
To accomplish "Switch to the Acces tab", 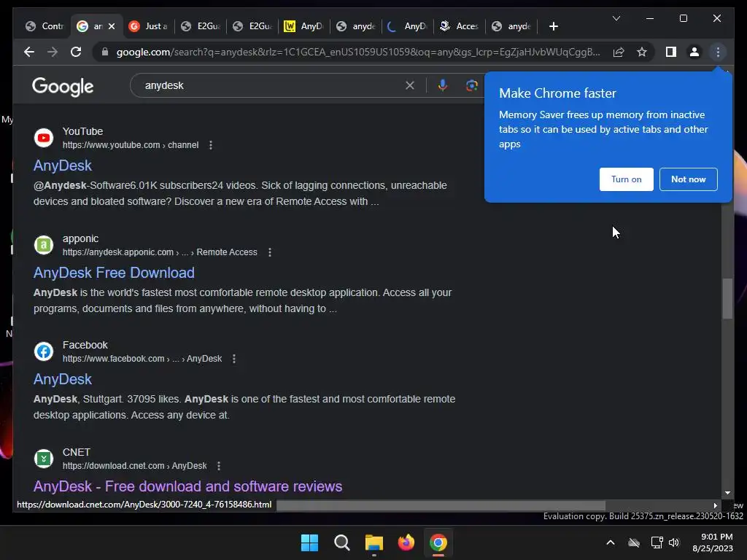I will 460,26.
